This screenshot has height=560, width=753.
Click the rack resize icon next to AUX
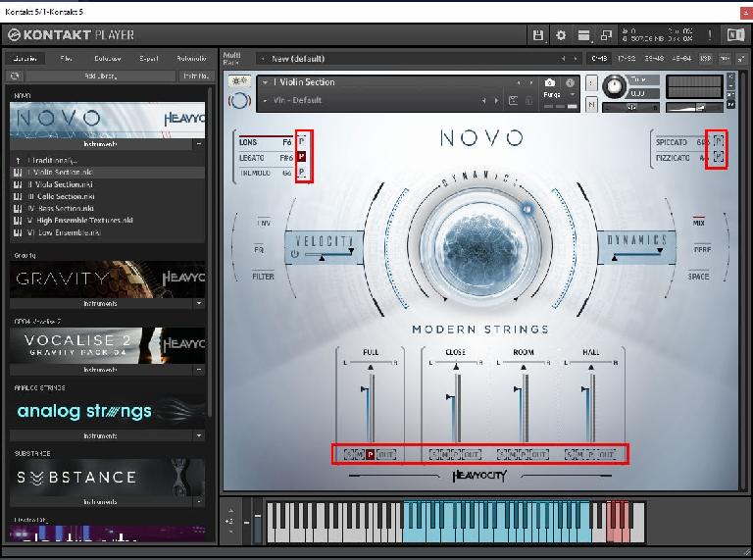tap(741, 58)
